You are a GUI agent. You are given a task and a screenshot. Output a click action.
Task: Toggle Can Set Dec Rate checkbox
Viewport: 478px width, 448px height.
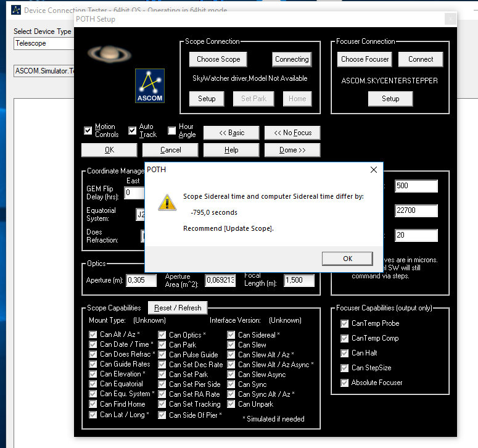(162, 365)
